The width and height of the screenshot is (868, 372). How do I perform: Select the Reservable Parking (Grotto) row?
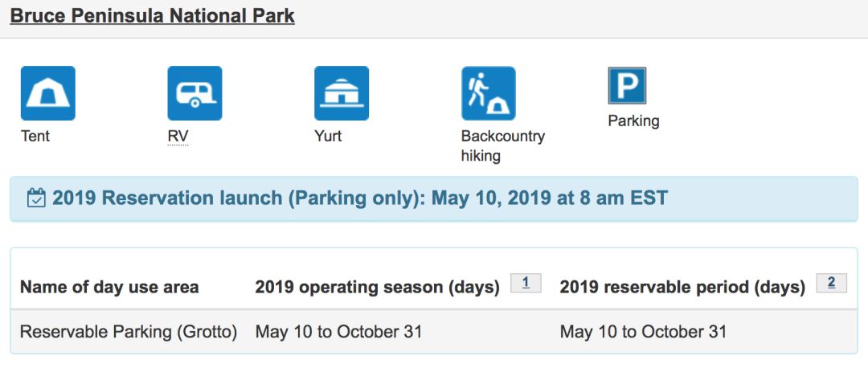(434, 332)
